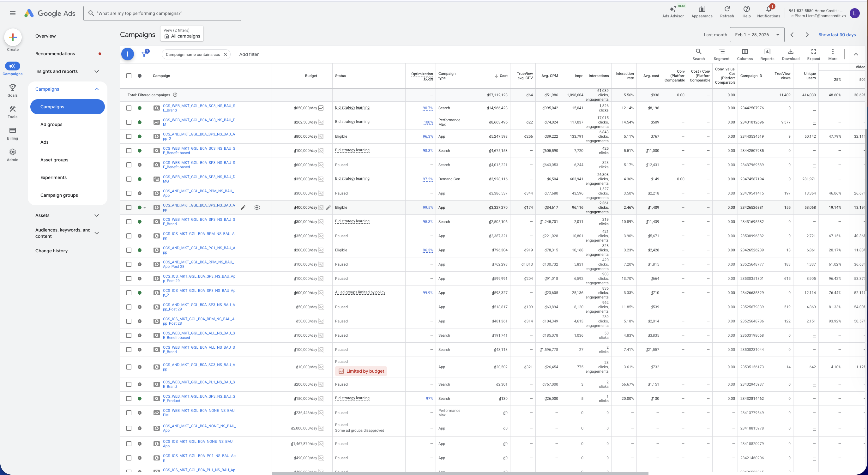868x475 pixels.
Task: Open Tools in left rail
Action: tap(12, 112)
